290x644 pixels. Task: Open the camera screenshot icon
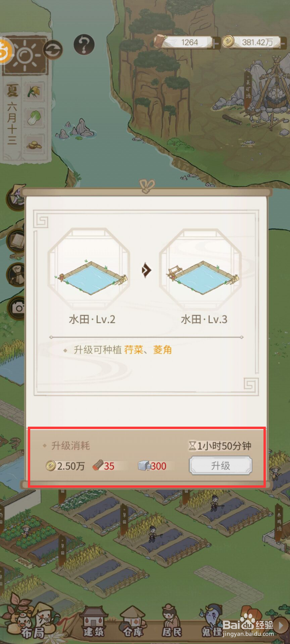[x=17, y=308]
